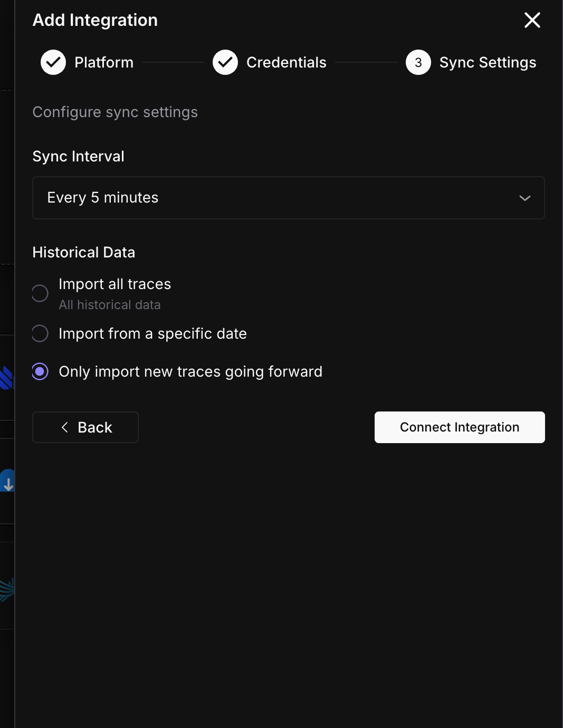Click the Credentials step checkmark icon
The width and height of the screenshot is (563, 728).
[x=225, y=62]
